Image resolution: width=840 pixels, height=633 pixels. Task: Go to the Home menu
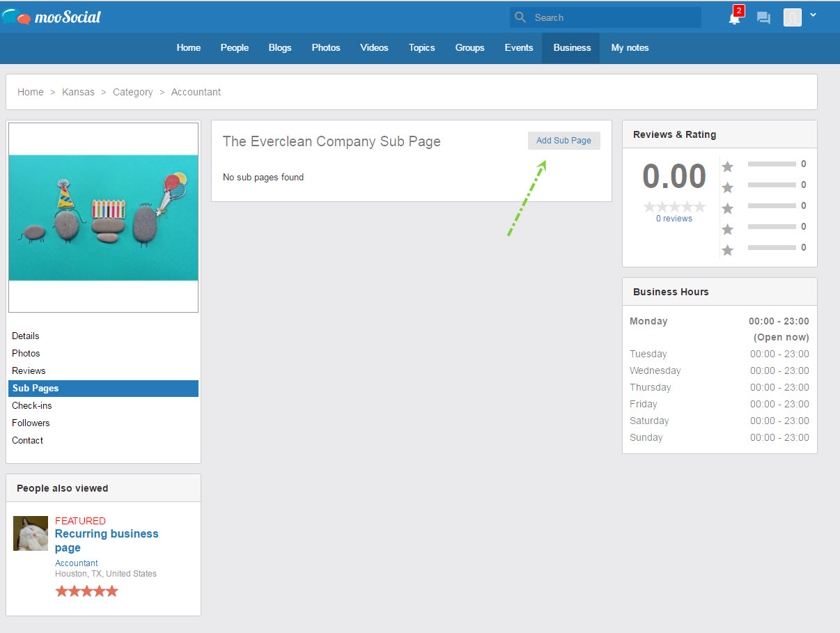(x=189, y=48)
